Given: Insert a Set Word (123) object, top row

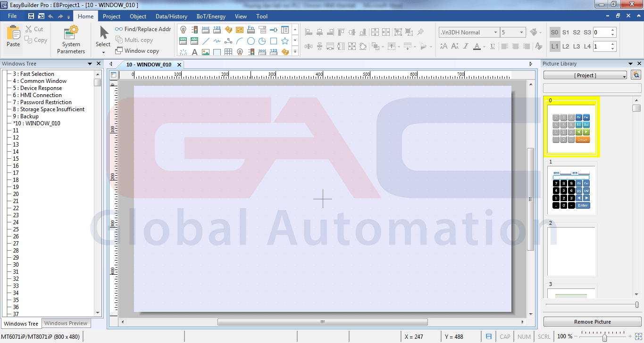Looking at the screenshot, I should pos(217,30).
